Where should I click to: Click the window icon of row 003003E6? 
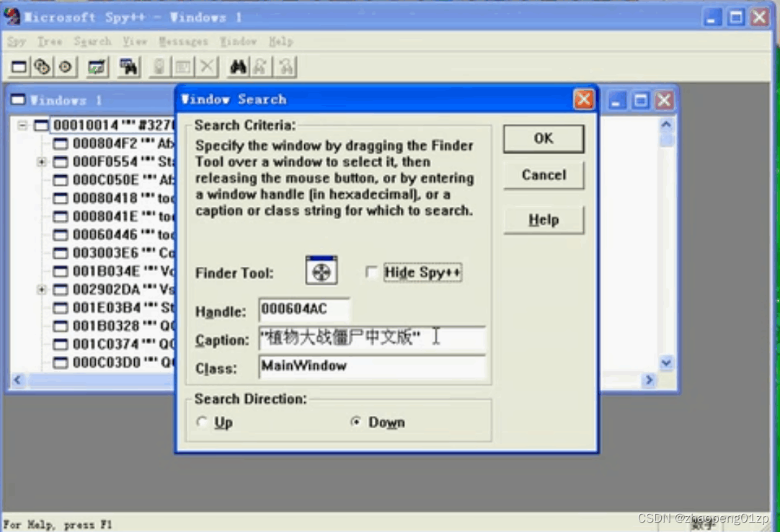[61, 253]
